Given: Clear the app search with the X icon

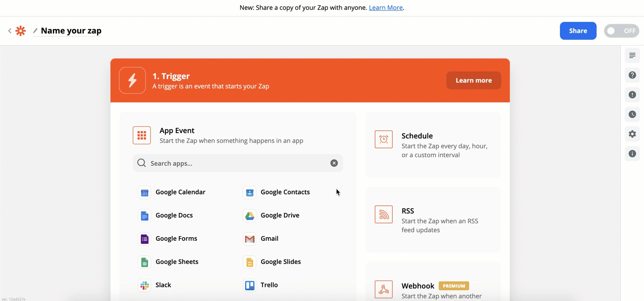Looking at the screenshot, I should point(334,163).
